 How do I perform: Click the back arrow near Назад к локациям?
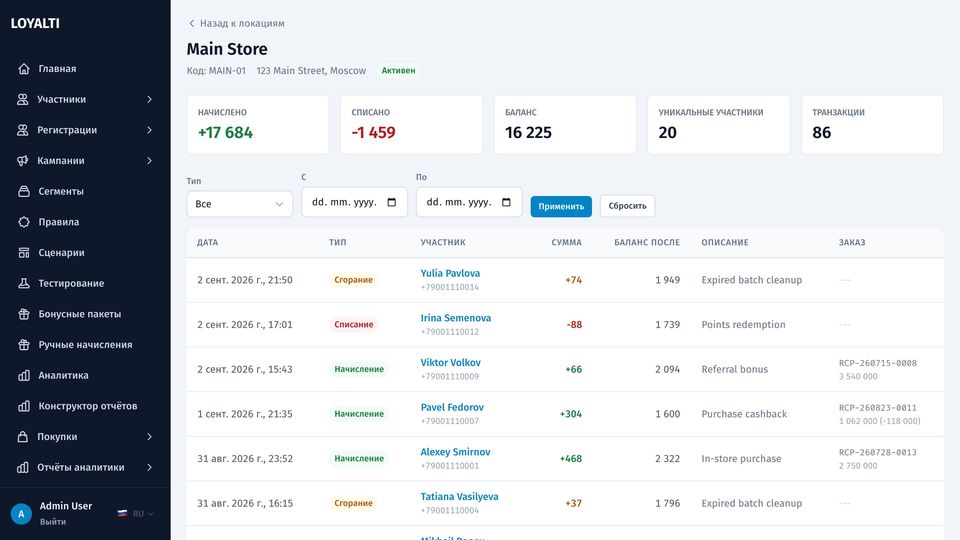pos(192,23)
